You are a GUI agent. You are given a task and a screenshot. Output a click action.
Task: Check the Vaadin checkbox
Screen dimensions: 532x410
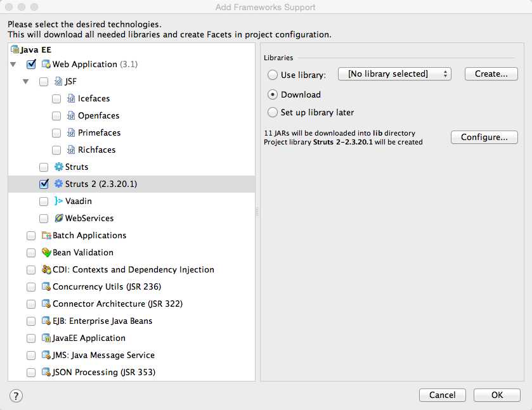coord(44,202)
